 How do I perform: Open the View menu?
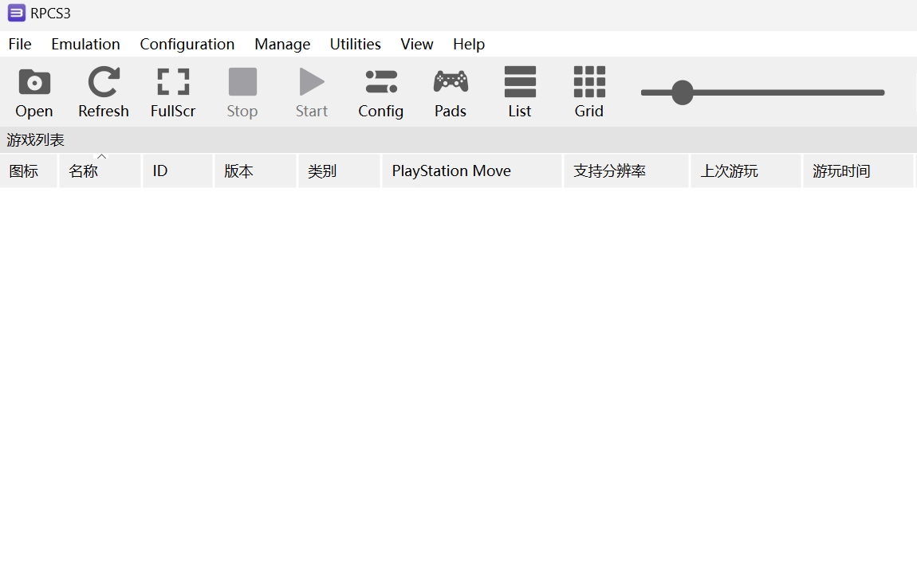tap(416, 44)
